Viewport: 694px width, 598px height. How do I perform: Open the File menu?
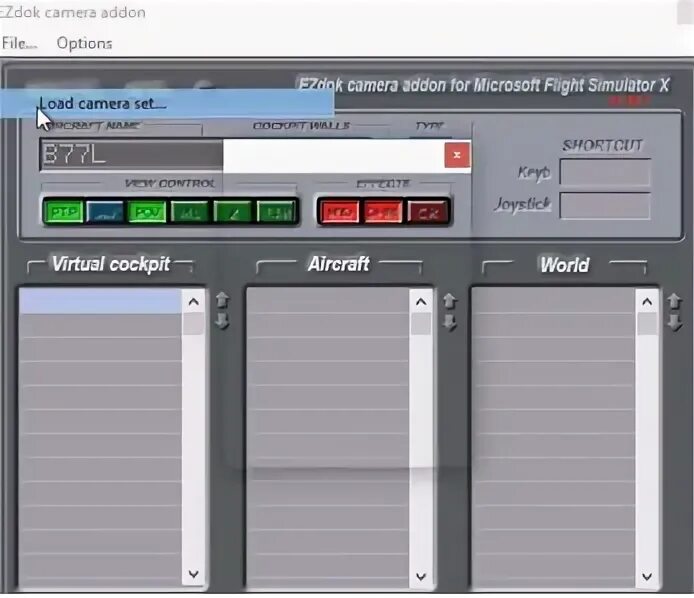coord(19,43)
